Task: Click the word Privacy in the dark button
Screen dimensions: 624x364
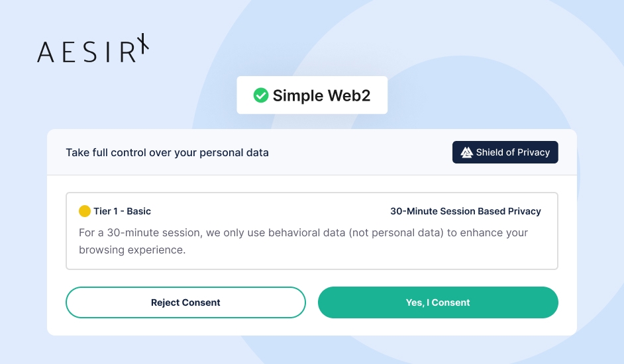Action: point(534,152)
